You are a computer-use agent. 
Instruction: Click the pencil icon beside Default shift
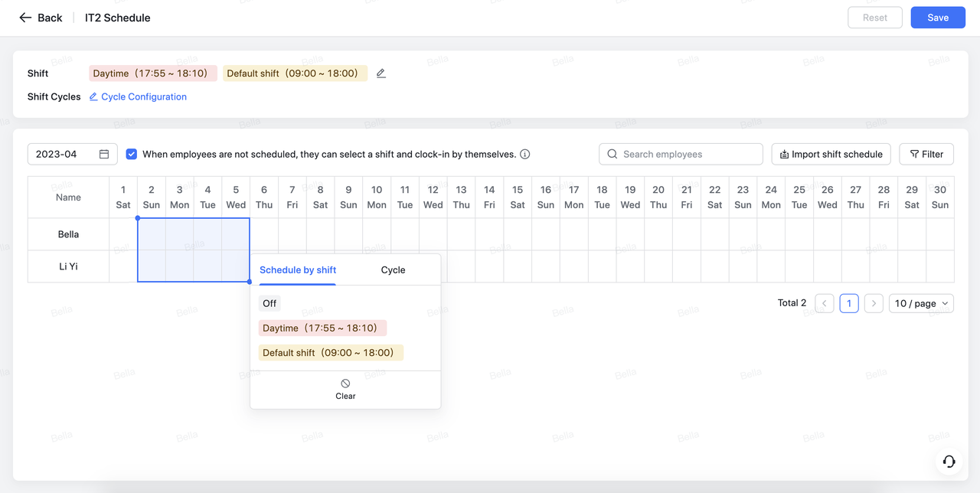point(381,73)
